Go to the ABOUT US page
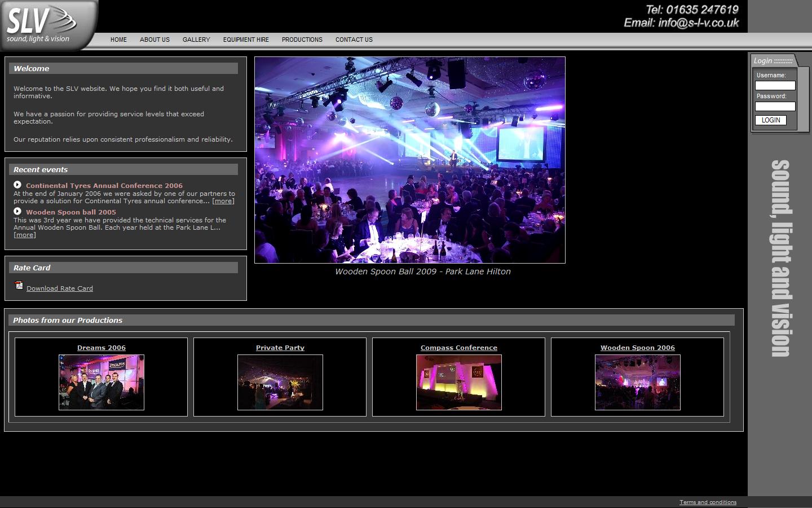 click(155, 40)
